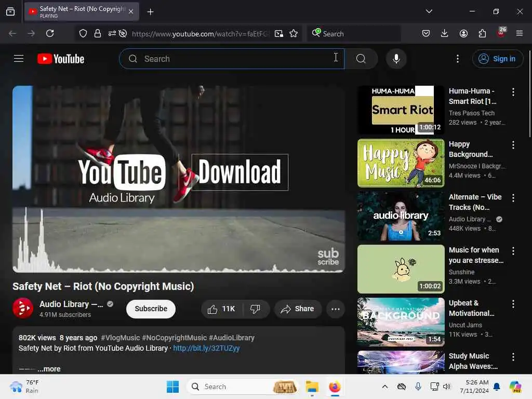Open options for Huma-Huma Smart Riot video
The image size is (532, 399).
513,92
